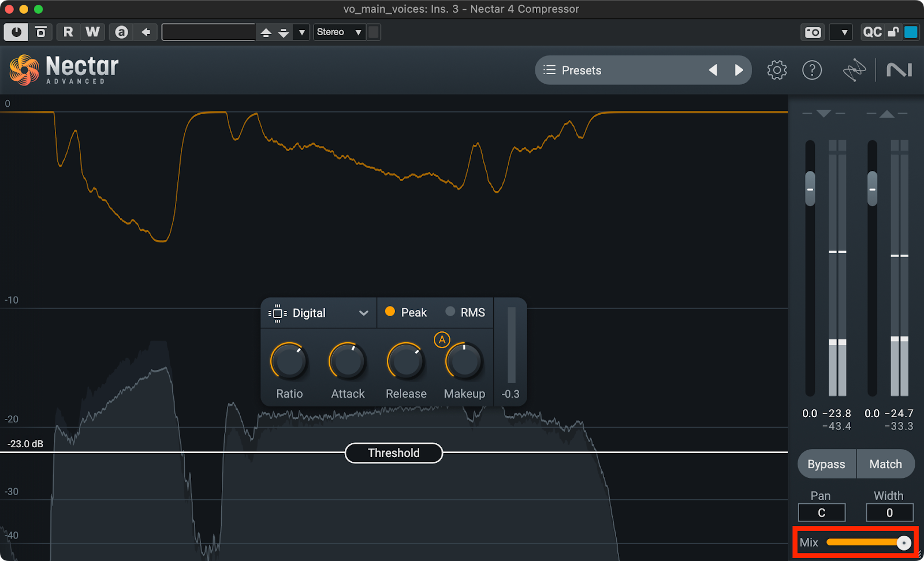Screen dimensions: 924x561
Task: Click the Native Instruments NI logo
Action: 899,70
